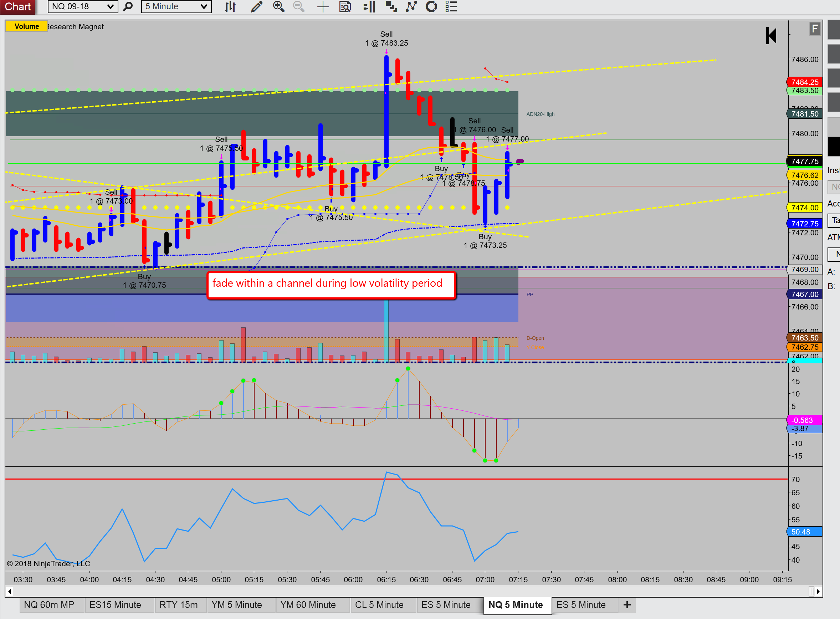Screen dimensions: 840x619
Task: Click the instrument search magnifier icon
Action: (x=128, y=7)
